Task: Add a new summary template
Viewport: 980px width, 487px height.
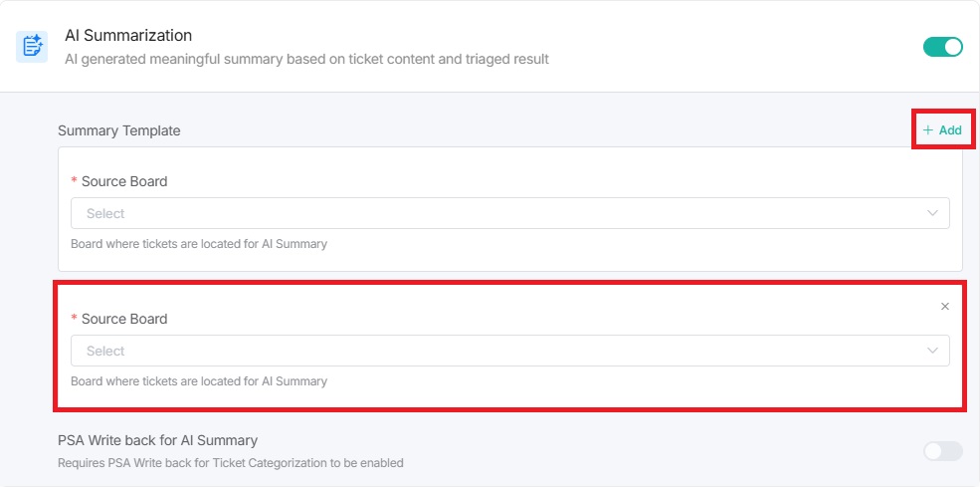Action: point(942,130)
